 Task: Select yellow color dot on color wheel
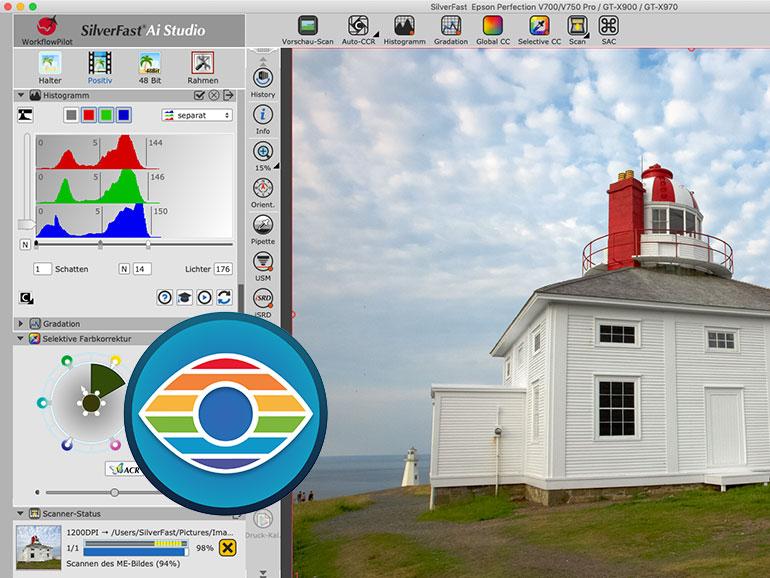coord(115,361)
